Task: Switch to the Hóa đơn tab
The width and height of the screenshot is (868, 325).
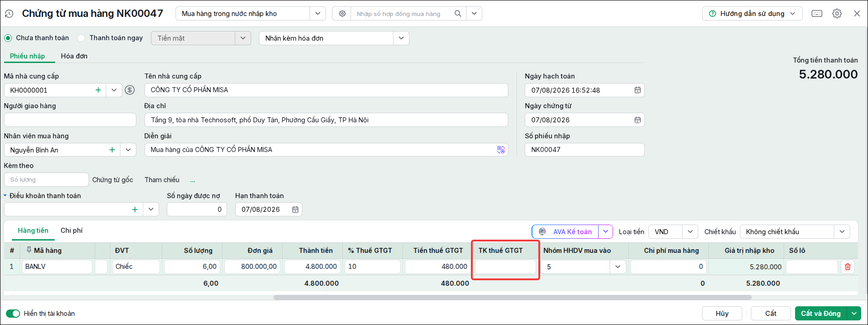Action: (x=74, y=56)
